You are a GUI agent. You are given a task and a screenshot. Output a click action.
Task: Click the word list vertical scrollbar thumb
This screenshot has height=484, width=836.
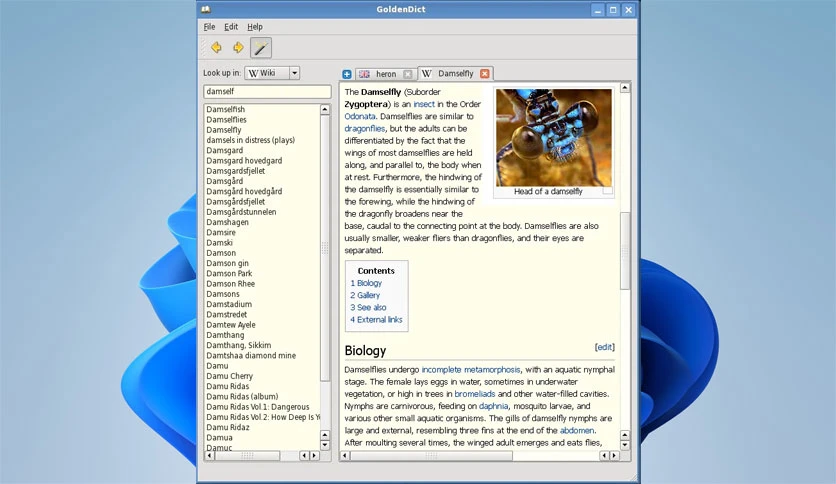[325, 247]
